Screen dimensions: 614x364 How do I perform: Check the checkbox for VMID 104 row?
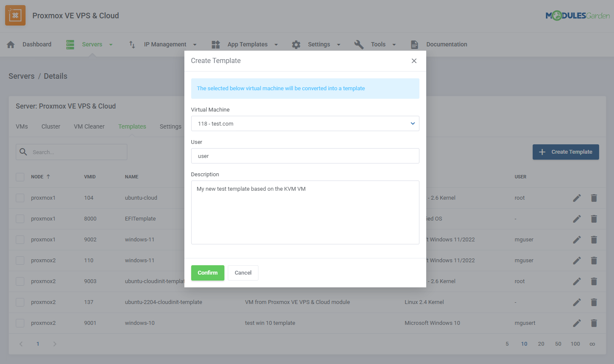click(x=20, y=198)
